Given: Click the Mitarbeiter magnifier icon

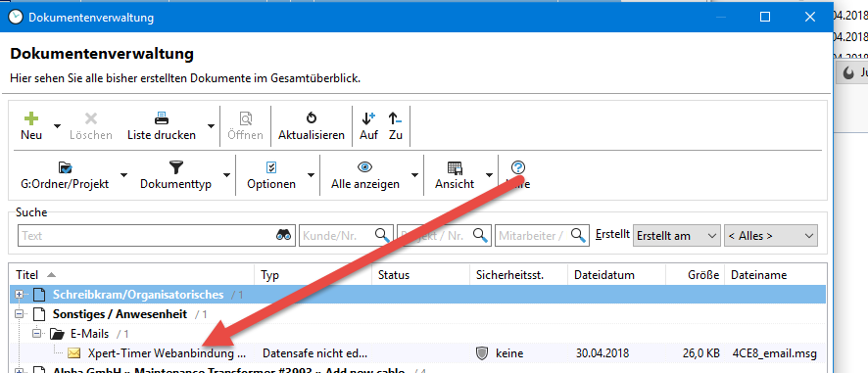Looking at the screenshot, I should pos(579,235).
